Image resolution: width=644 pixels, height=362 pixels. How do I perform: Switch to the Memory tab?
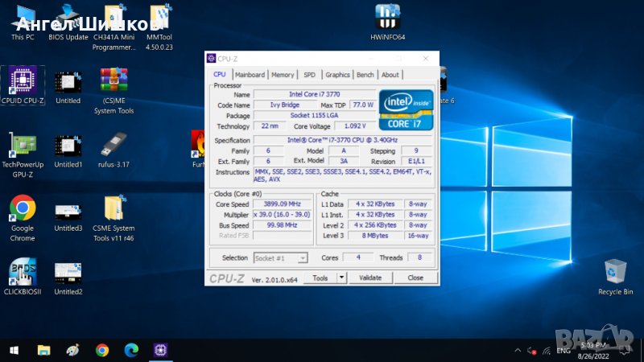(283, 75)
